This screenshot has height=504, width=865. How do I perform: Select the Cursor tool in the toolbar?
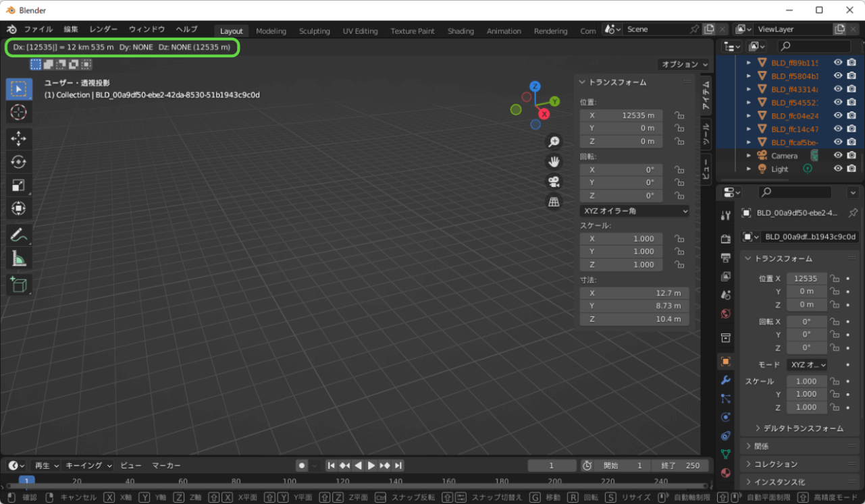pyautogui.click(x=19, y=113)
